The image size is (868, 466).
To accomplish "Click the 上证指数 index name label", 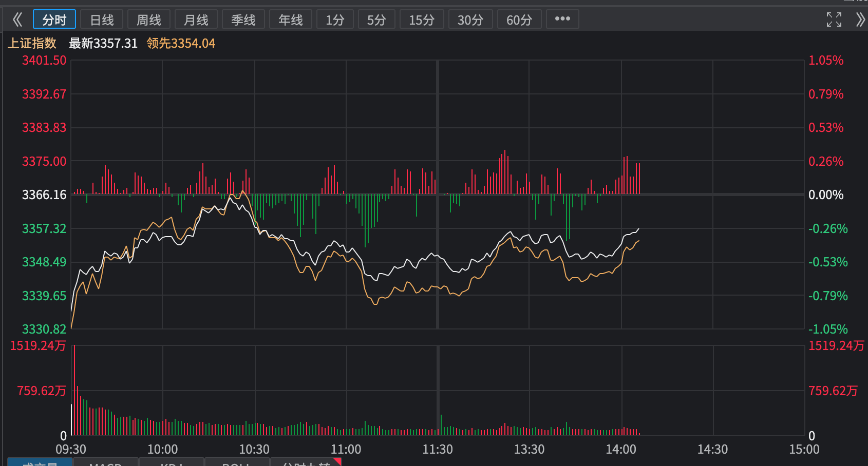I will tap(32, 43).
